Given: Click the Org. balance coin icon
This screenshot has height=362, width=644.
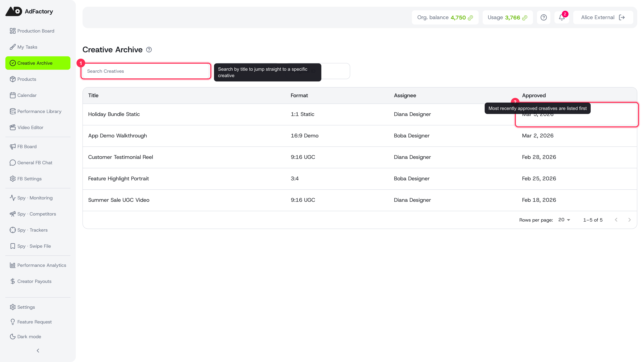Looking at the screenshot, I should (470, 18).
